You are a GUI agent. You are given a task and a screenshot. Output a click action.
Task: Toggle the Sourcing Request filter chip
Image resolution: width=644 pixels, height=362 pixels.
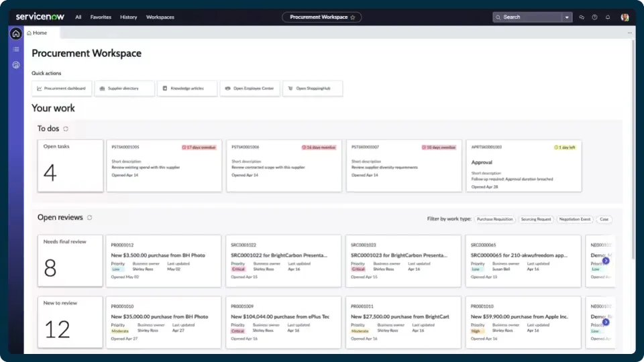tap(536, 219)
